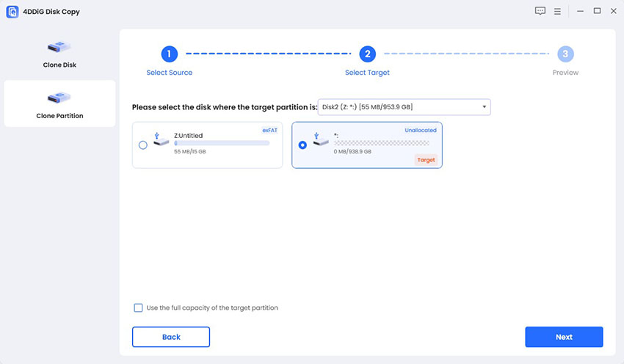Click the Z:Untitled partition name
624x364 pixels.
(188, 136)
